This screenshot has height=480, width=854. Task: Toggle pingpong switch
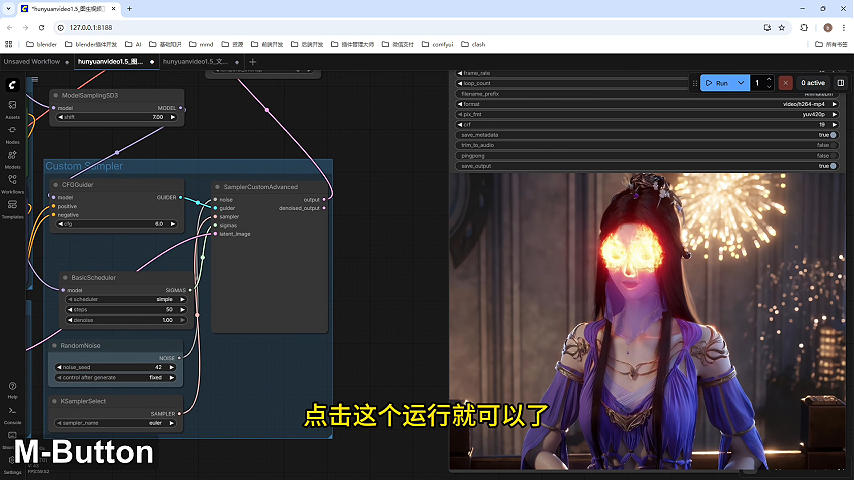tap(833, 155)
